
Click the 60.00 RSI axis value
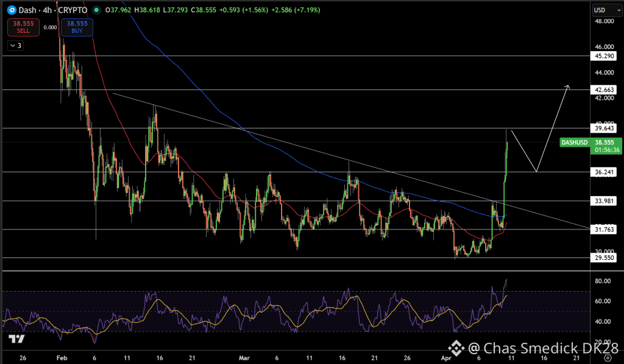603,301
